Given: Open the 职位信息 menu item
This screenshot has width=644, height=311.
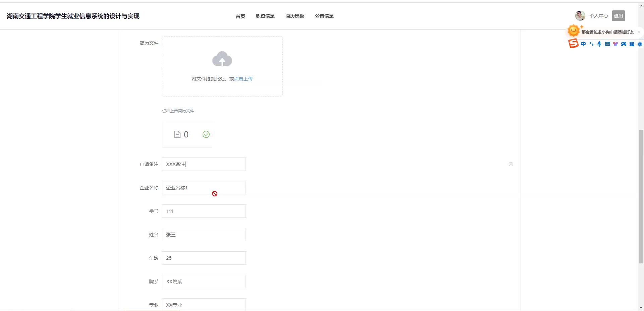Looking at the screenshot, I should pyautogui.click(x=265, y=16).
